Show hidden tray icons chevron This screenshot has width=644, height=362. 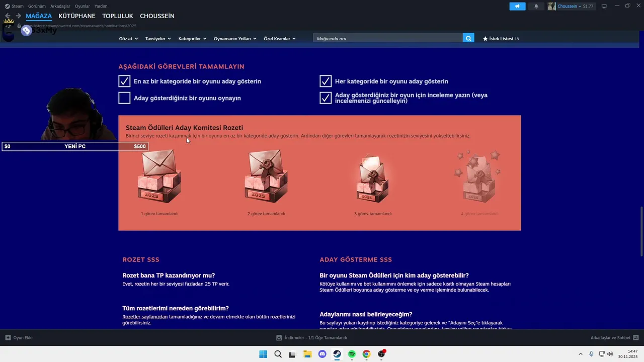[580, 354]
